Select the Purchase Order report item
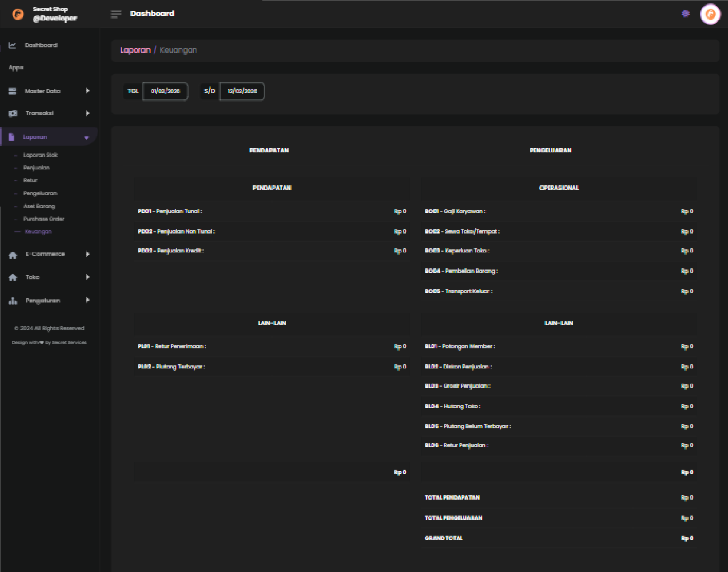The width and height of the screenshot is (728, 572). click(44, 219)
